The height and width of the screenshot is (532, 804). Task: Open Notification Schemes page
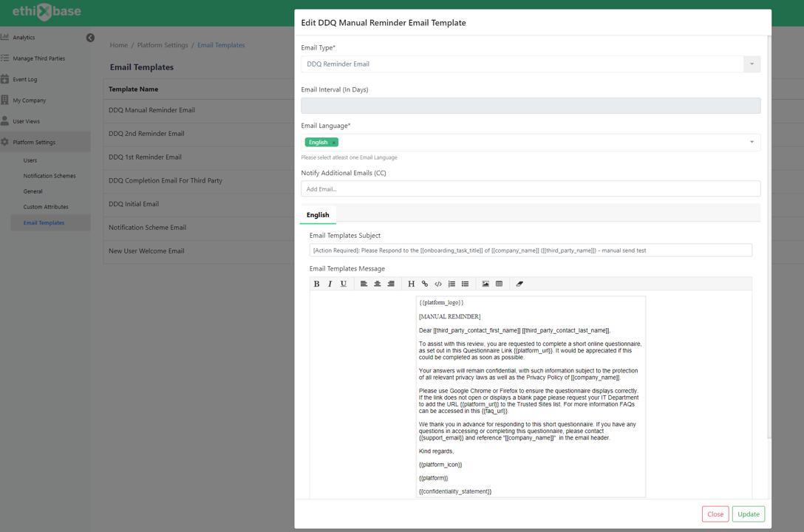[50, 176]
